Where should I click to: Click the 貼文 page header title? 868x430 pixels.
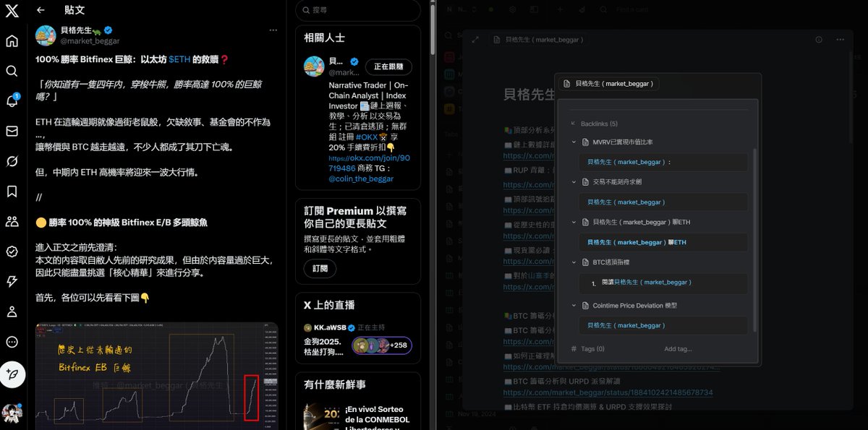coord(75,11)
